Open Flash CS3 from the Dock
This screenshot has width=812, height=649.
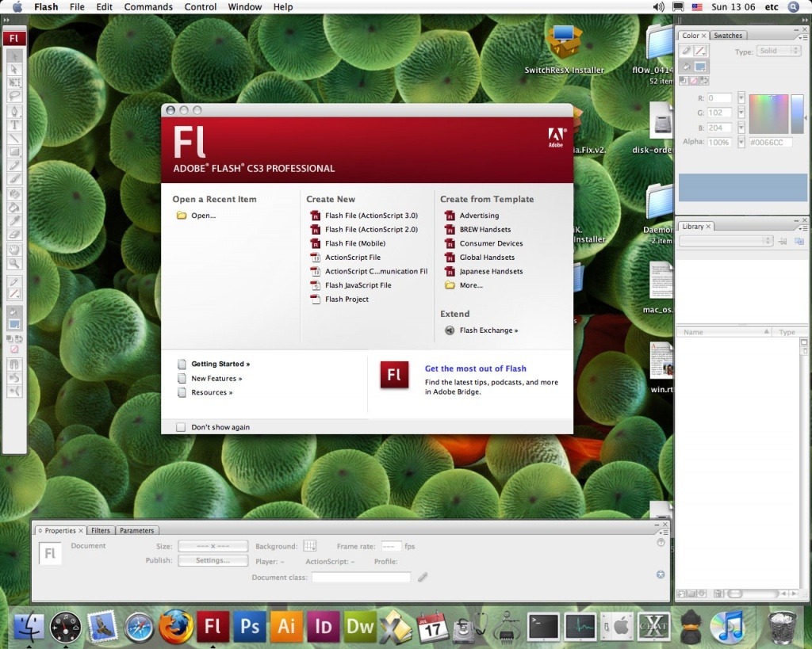point(213,626)
